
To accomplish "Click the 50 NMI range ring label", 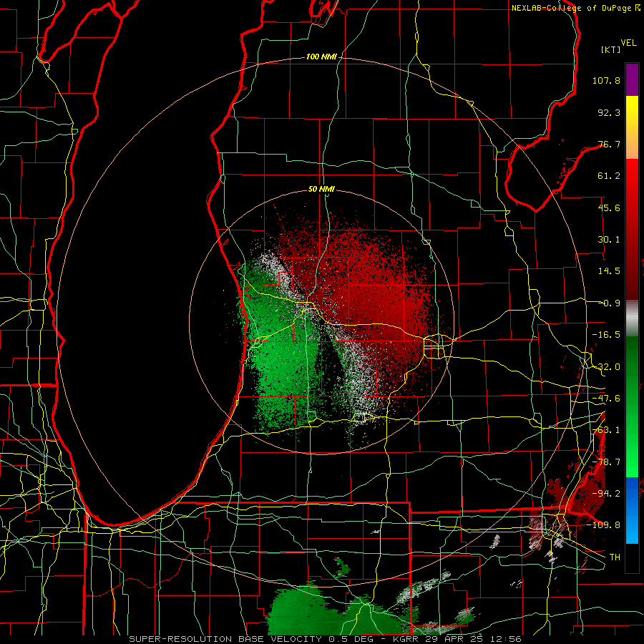I will (x=321, y=189).
